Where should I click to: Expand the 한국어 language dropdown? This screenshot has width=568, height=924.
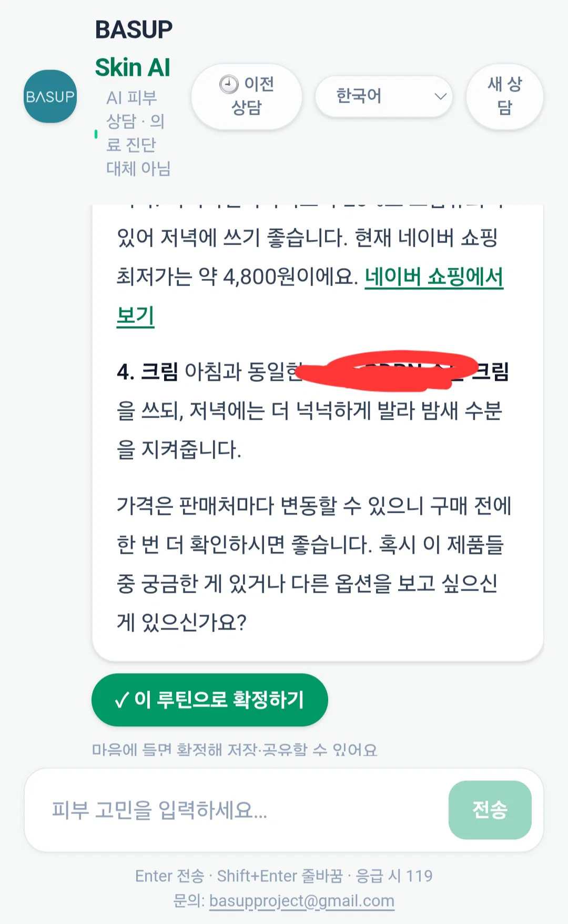click(x=384, y=96)
